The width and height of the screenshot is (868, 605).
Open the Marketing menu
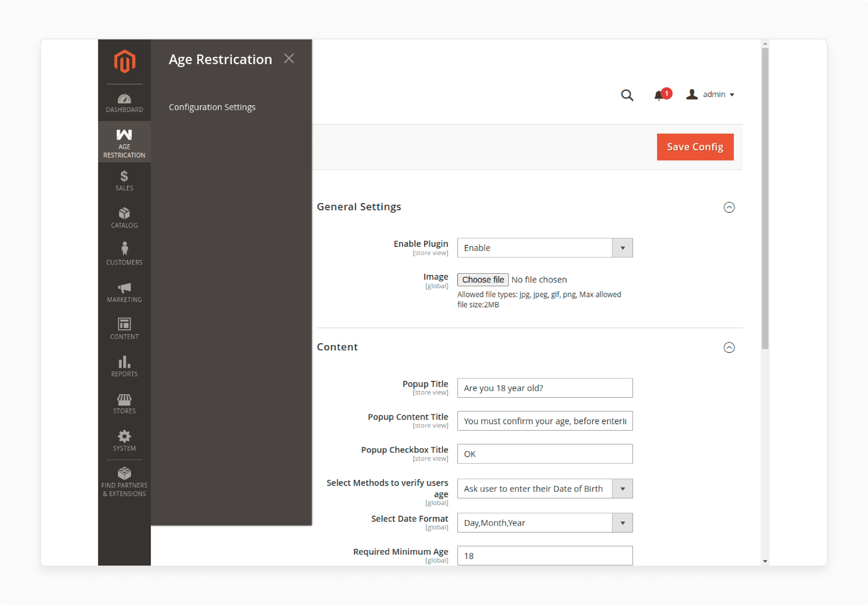coord(124,292)
